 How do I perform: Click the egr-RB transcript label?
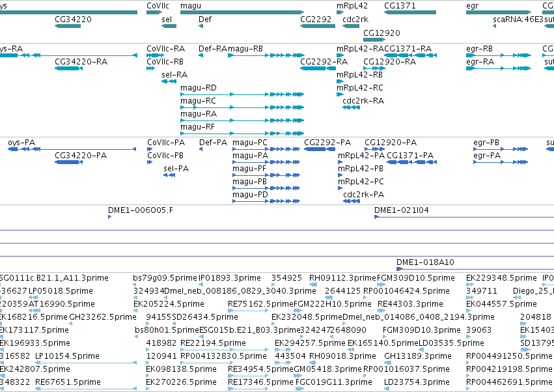pos(479,49)
